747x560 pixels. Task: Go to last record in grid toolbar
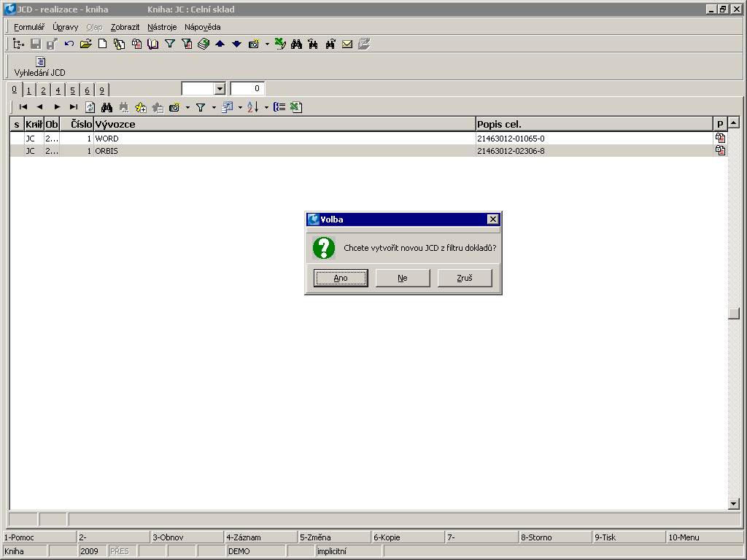coord(74,107)
